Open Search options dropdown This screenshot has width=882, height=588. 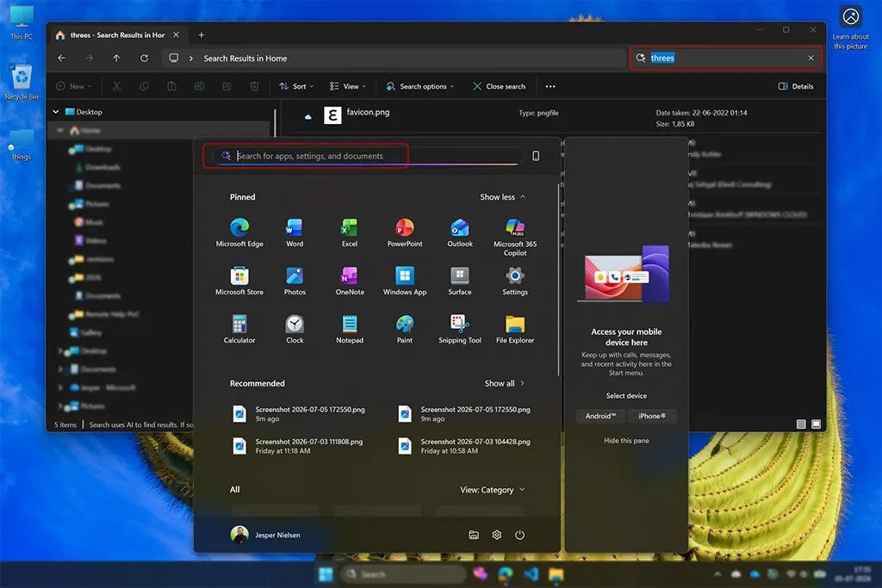(x=419, y=86)
